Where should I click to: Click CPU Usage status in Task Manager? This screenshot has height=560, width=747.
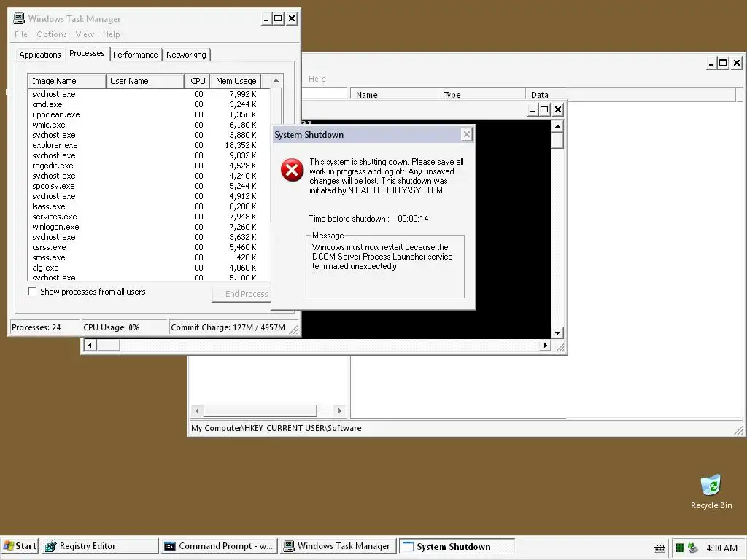pos(112,327)
